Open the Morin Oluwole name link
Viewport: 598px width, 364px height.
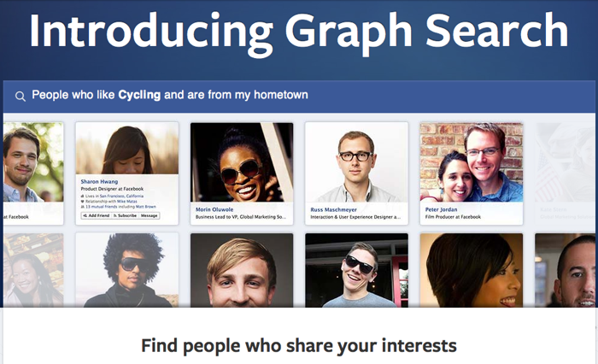[x=214, y=209]
